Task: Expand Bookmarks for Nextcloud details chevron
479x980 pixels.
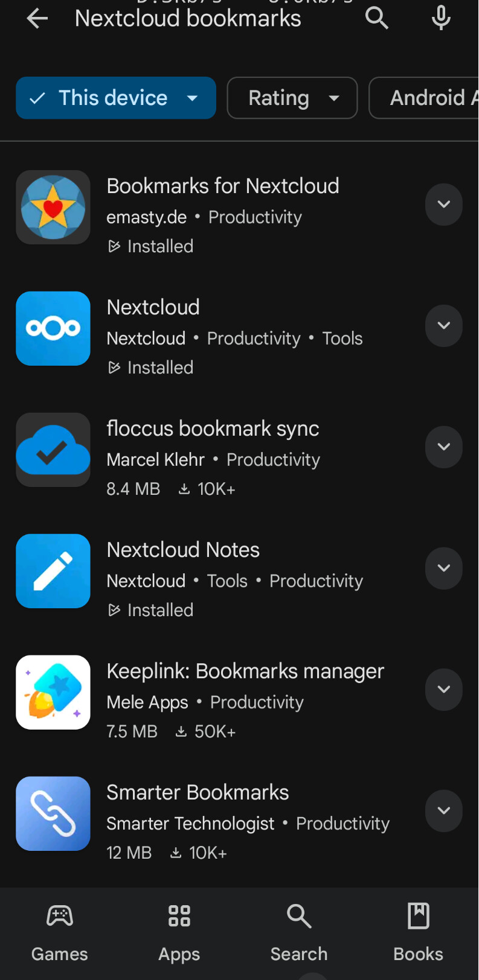Action: click(444, 205)
